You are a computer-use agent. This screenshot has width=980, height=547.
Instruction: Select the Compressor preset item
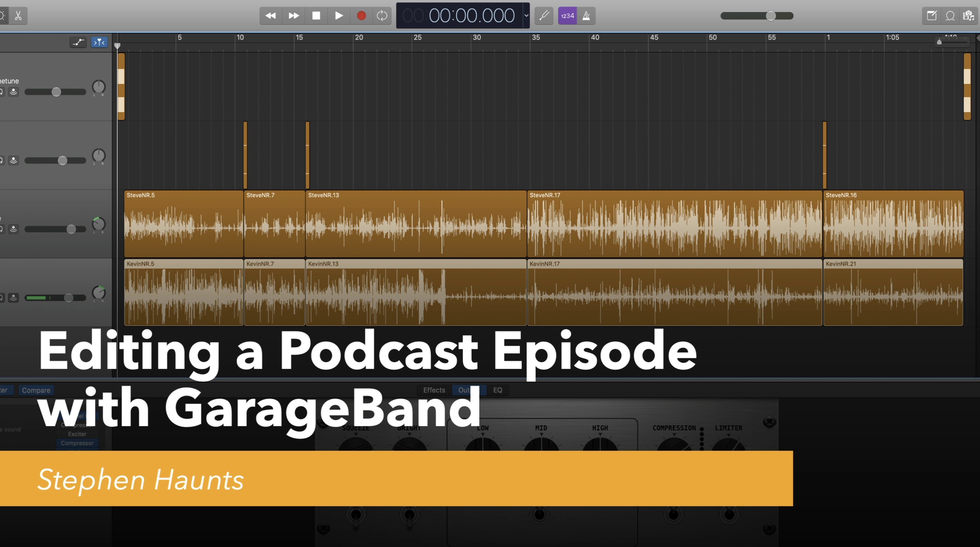point(77,443)
